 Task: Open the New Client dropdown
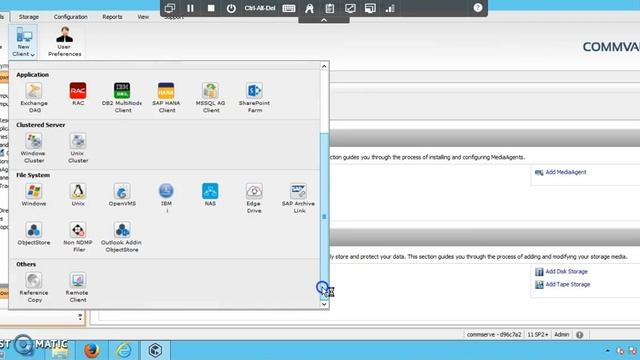coord(23,42)
